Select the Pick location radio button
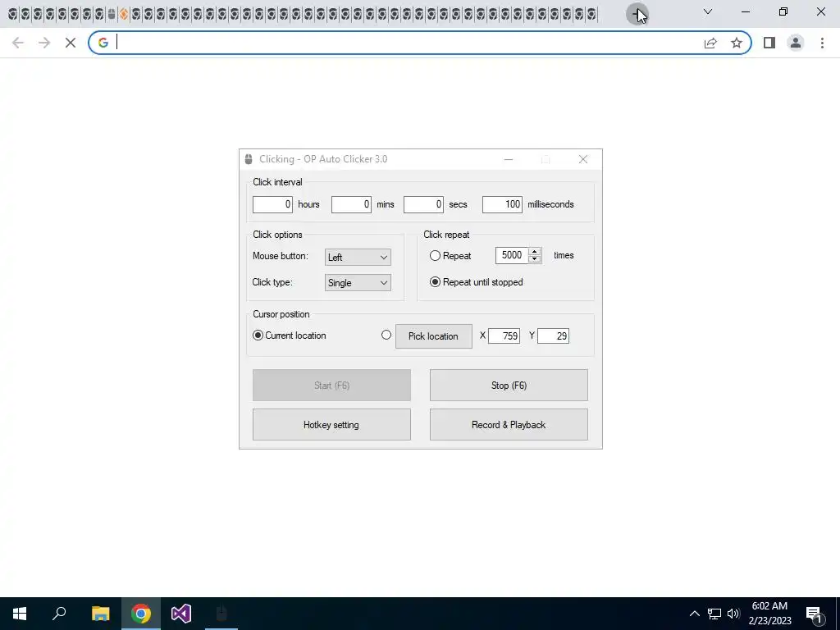 pos(386,335)
